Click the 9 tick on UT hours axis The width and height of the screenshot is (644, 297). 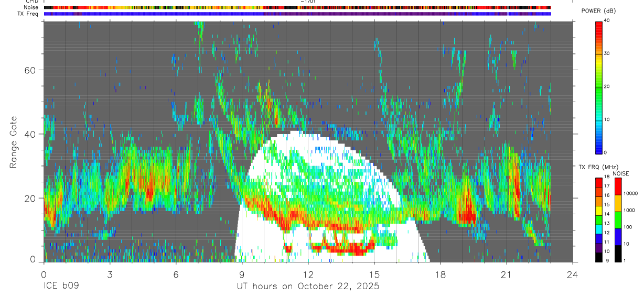pos(242,274)
